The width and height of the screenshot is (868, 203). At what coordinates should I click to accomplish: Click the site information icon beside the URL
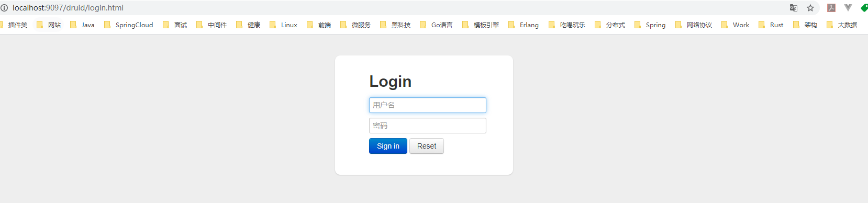click(x=4, y=8)
